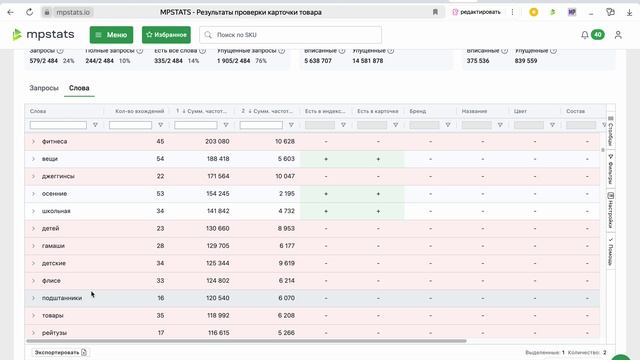Click the Состав column header
This screenshot has height=360, width=640.
click(x=576, y=111)
